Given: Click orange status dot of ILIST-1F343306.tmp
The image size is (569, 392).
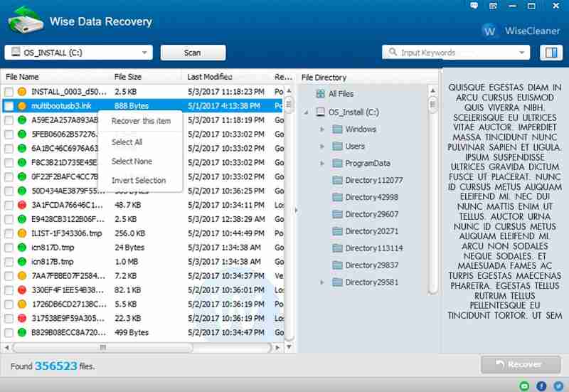Looking at the screenshot, I should pos(22,233).
